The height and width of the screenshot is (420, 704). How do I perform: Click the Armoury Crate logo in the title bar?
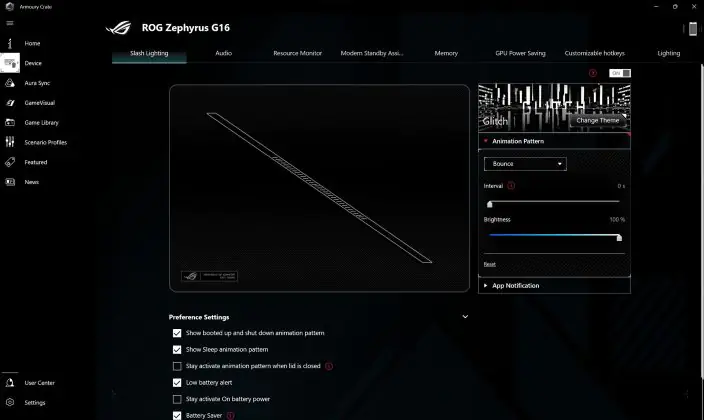point(9,7)
